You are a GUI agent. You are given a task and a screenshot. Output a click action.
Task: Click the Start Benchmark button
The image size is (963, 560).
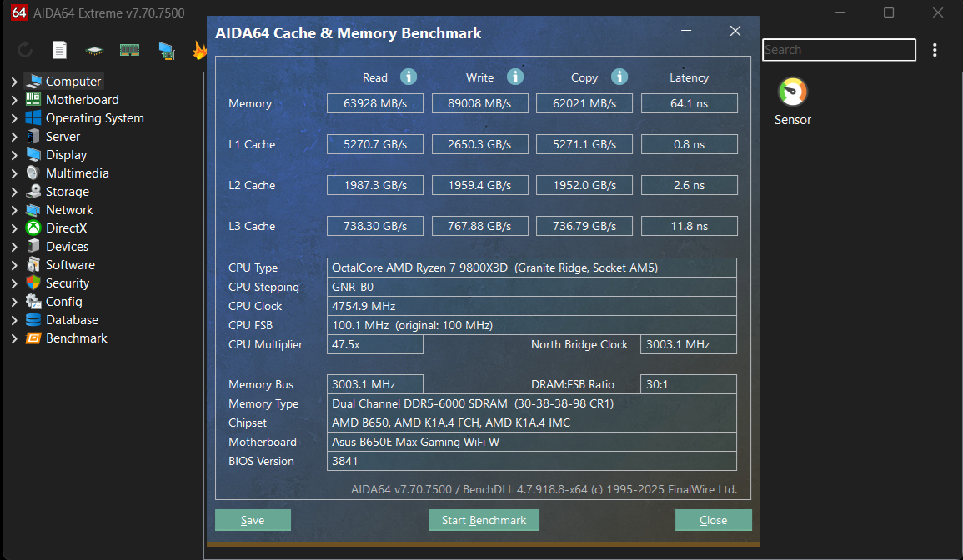pos(484,520)
